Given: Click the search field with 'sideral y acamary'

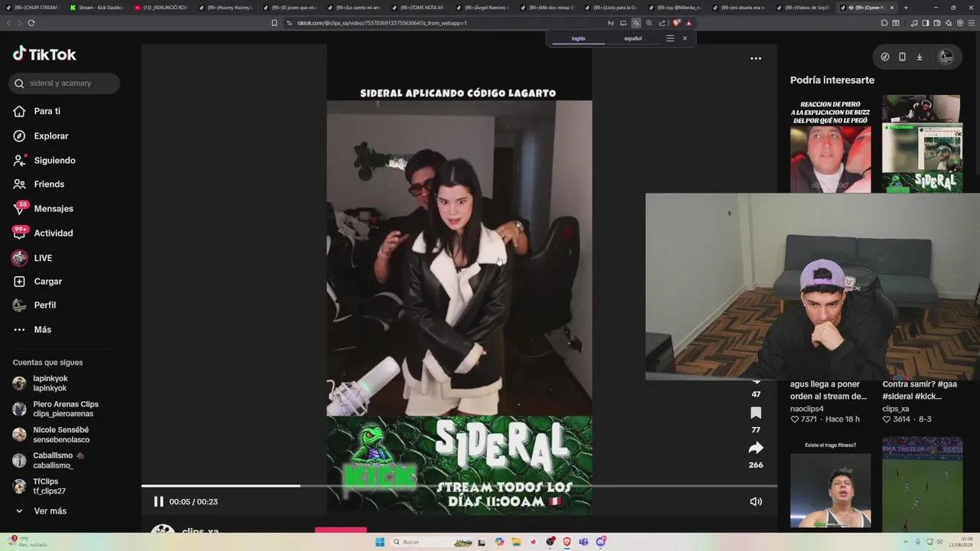Looking at the screenshot, I should point(64,83).
